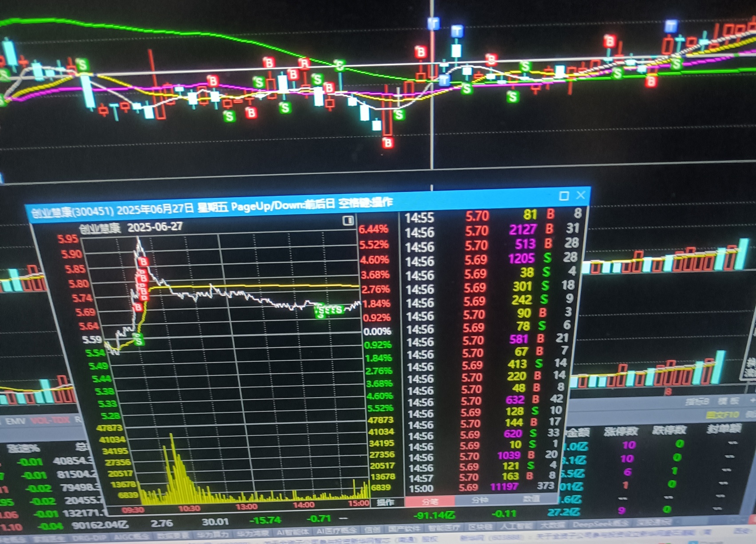Select the EMV indicator tab
This screenshot has height=544, width=756.
15,421
